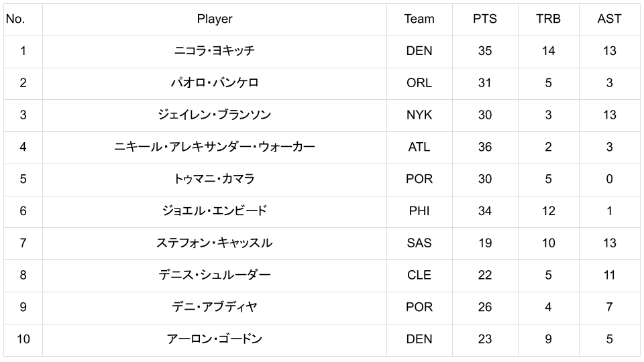
Task: Select the デニス・シュルーダー name cell
Action: (x=215, y=275)
